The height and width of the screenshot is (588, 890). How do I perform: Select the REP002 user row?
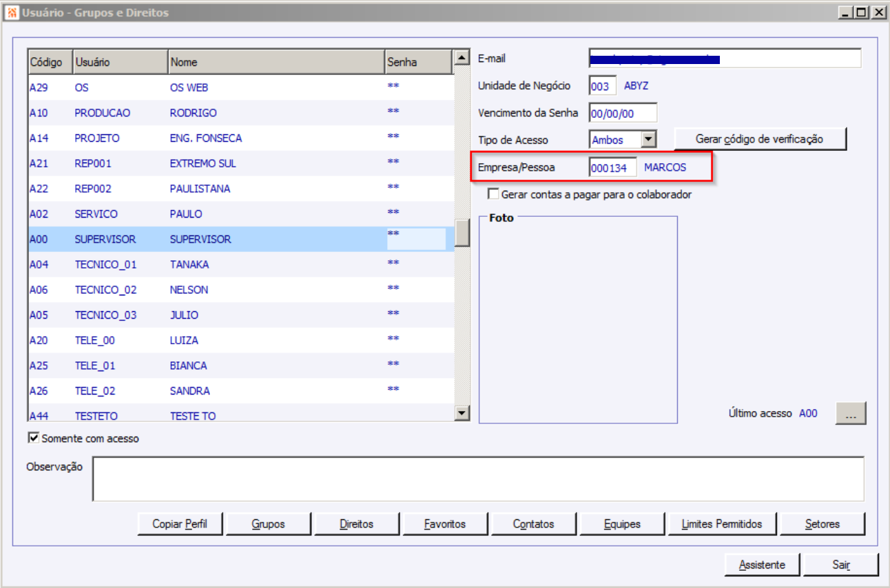pyautogui.click(x=241, y=189)
